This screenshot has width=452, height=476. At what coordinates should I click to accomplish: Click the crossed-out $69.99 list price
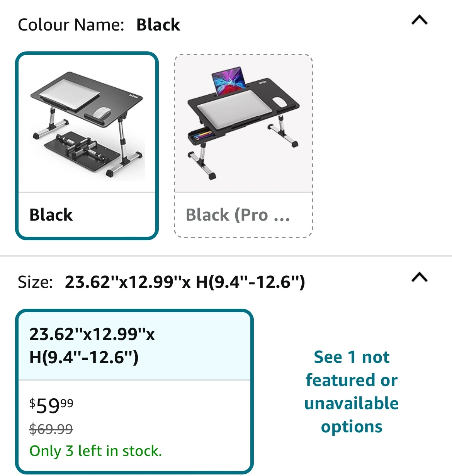click(51, 428)
